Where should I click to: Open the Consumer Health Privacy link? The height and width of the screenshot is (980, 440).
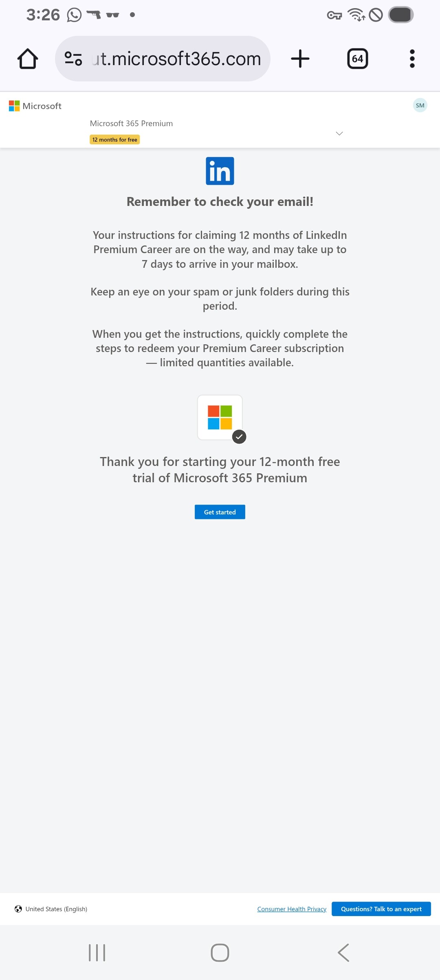[292, 909]
